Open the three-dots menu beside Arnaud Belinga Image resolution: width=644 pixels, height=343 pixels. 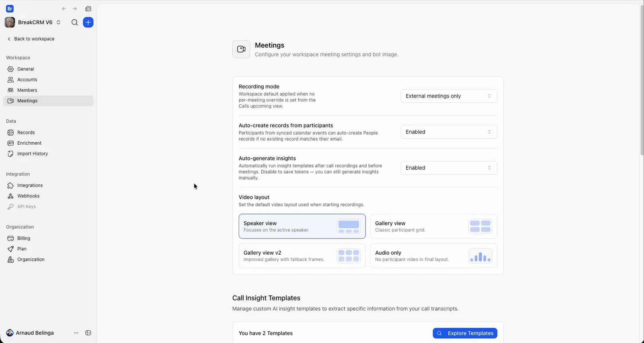[x=76, y=333]
